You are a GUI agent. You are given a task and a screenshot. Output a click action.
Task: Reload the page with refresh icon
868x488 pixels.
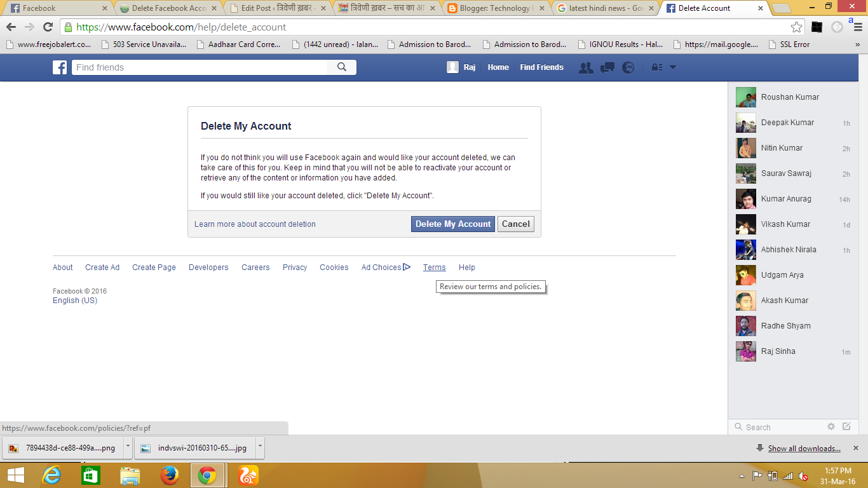(48, 27)
